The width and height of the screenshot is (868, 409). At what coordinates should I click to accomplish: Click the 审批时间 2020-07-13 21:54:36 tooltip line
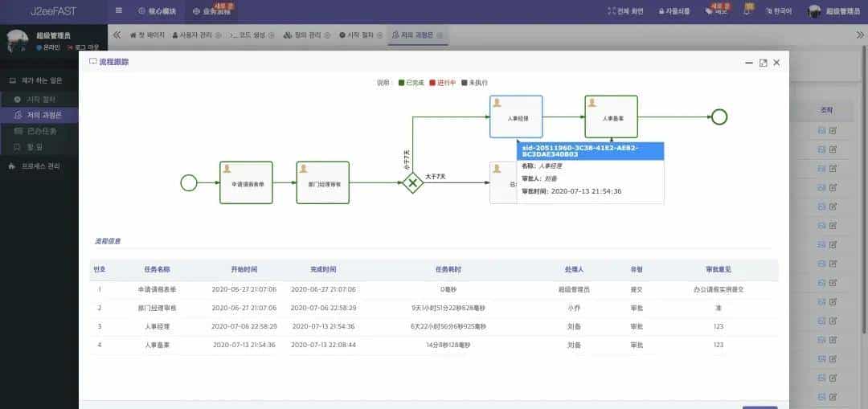click(x=572, y=191)
